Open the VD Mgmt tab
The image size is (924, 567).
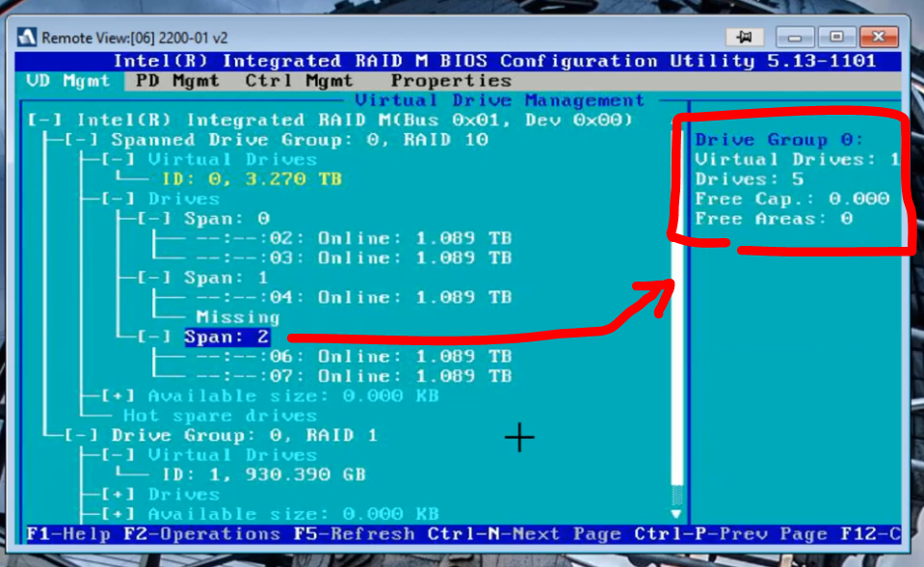point(68,81)
